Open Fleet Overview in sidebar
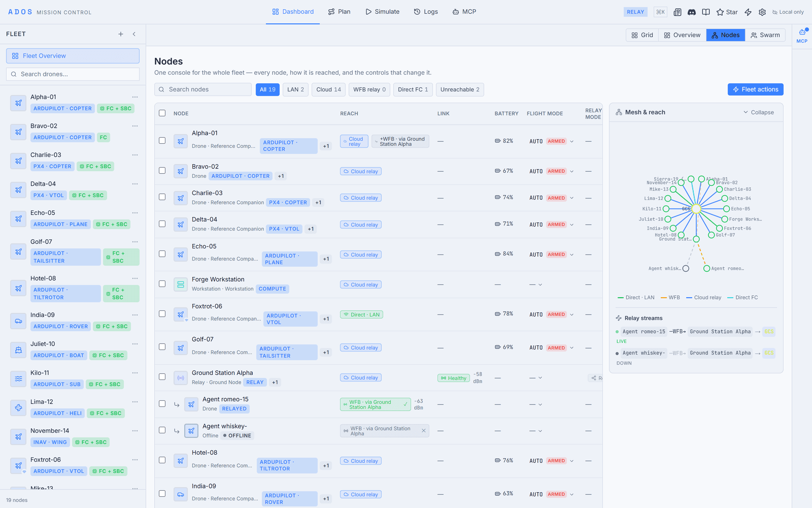The image size is (812, 508). pos(73,56)
